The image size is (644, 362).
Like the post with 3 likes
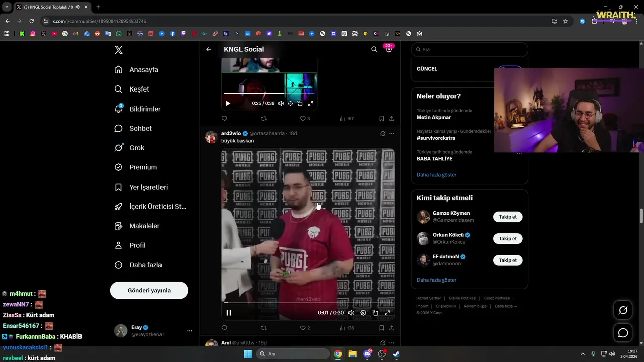[305, 119]
